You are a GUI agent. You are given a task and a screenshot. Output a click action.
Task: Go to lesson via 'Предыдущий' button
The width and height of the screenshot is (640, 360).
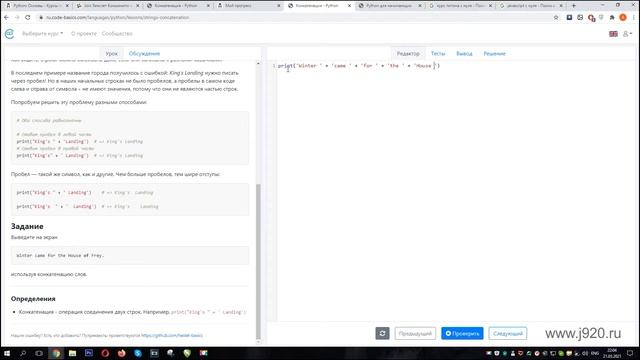pos(415,333)
